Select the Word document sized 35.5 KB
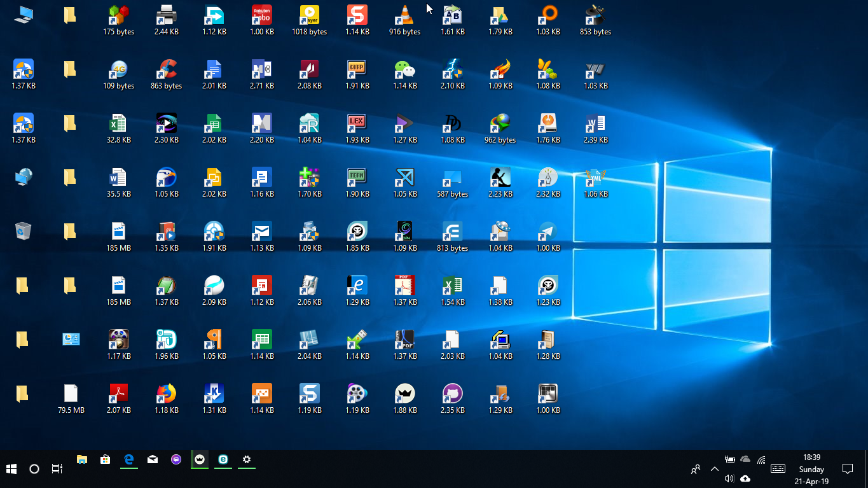Screen dimensions: 868x488 pos(118,177)
